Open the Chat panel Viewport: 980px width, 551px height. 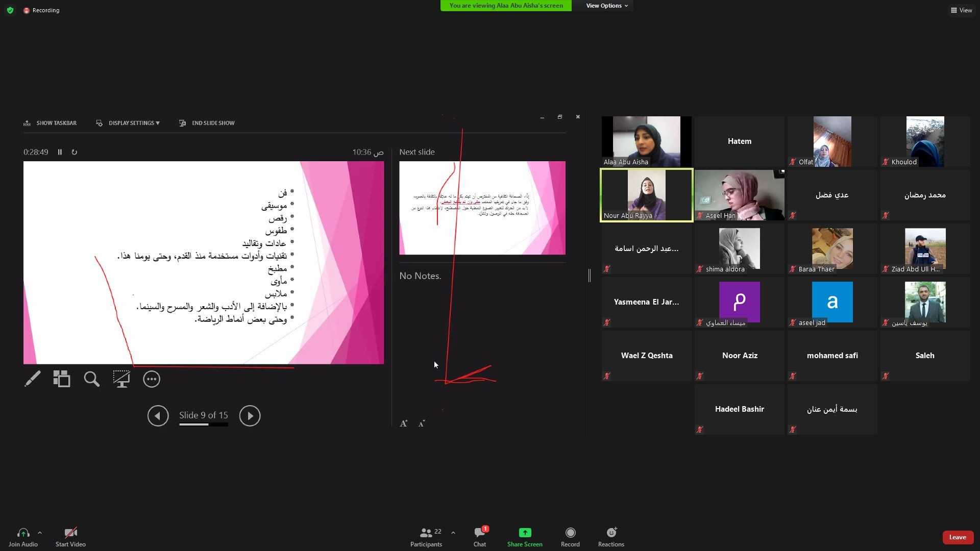[479, 537]
